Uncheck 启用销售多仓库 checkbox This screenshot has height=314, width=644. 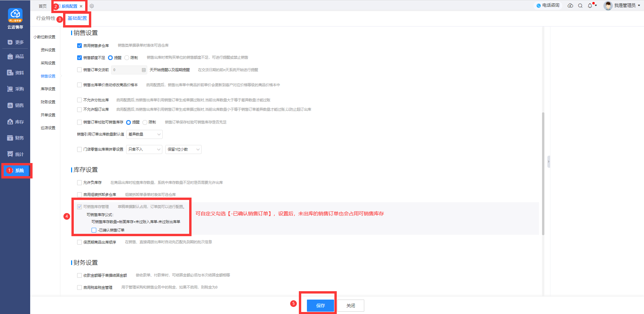[79, 46]
